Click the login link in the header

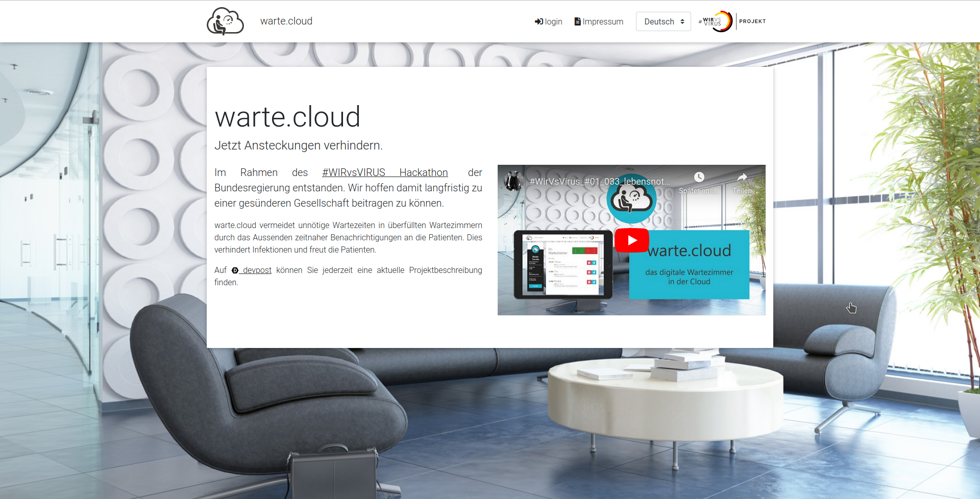click(x=549, y=21)
